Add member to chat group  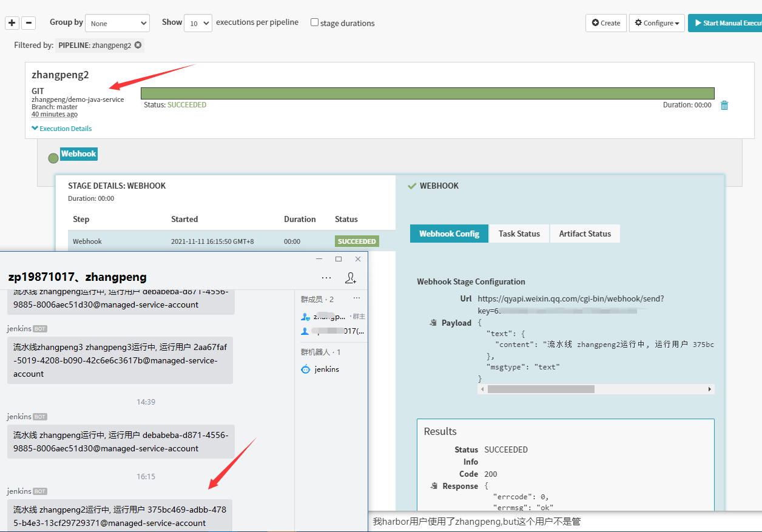click(x=351, y=278)
